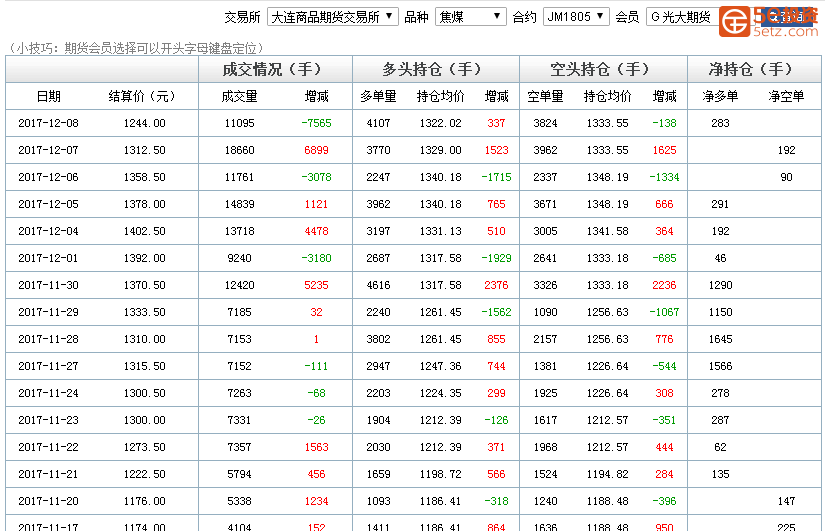
Task: Open the 品种 dropdown showing 焦煤
Action: coord(470,17)
